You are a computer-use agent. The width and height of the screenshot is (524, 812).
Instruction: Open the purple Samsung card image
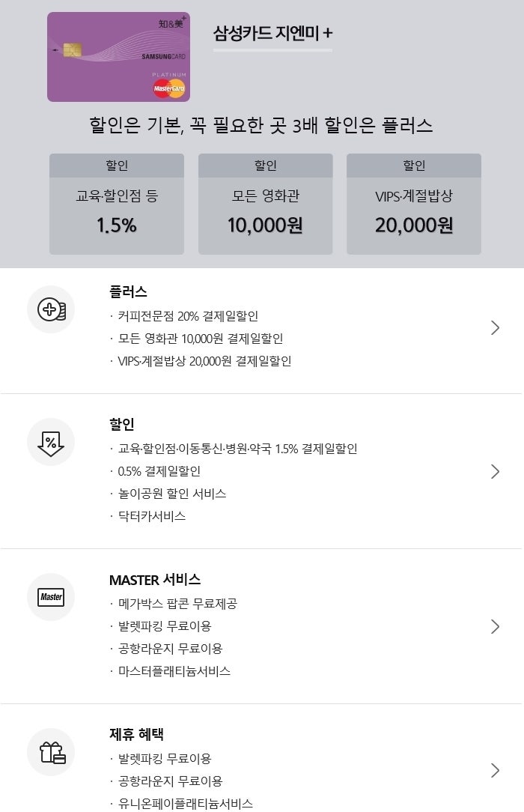pyautogui.click(x=118, y=56)
